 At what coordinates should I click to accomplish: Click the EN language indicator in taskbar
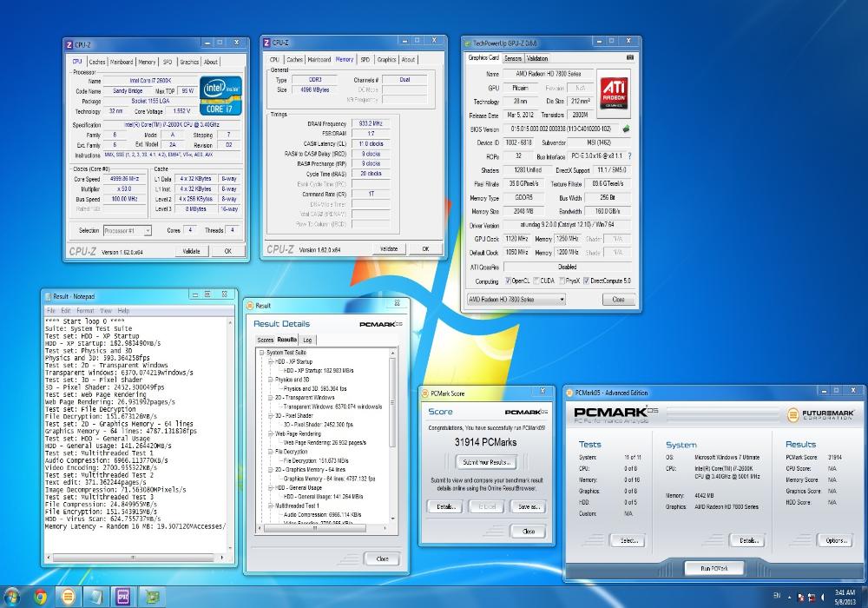(777, 596)
